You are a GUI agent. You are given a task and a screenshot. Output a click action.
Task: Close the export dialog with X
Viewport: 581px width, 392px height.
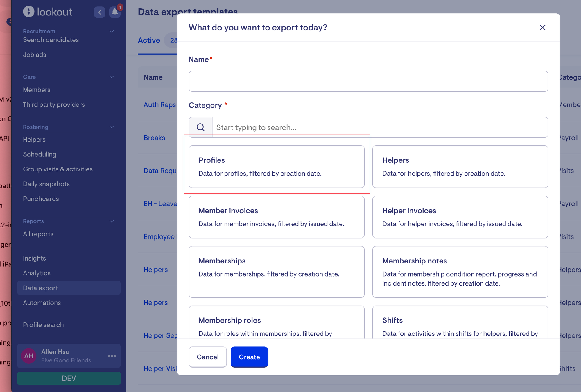[542, 28]
